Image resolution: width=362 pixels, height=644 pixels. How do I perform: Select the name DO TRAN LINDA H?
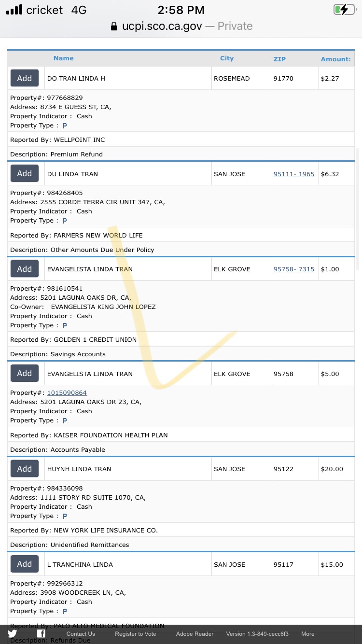point(76,79)
